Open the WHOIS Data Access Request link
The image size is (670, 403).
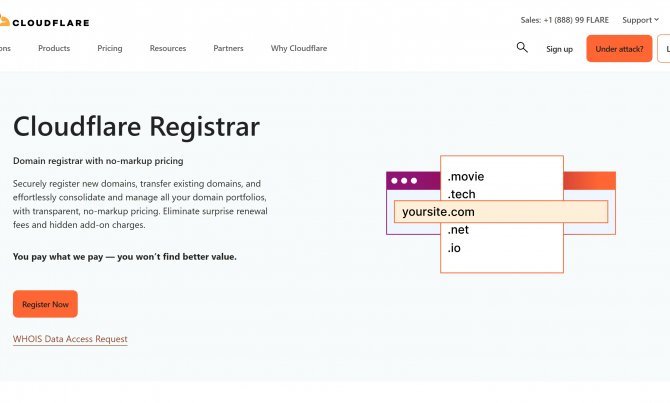[70, 339]
